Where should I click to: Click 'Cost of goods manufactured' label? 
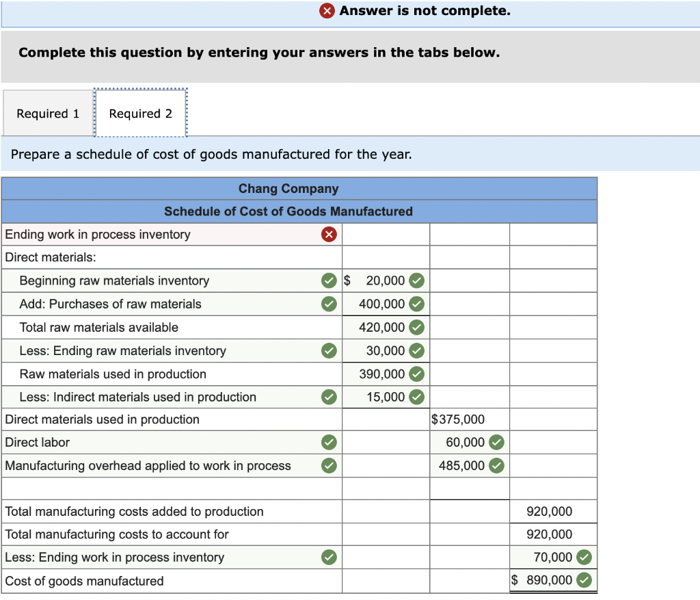[84, 581]
